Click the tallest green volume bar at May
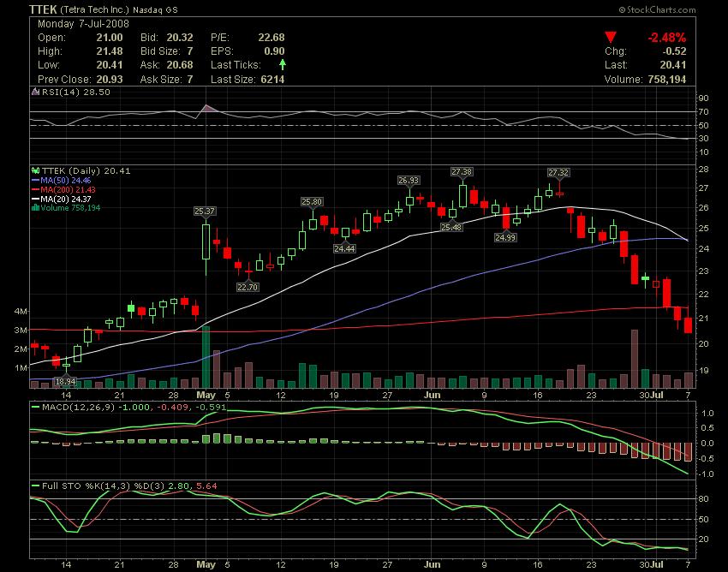The height and width of the screenshot is (572, 728). pos(206,357)
